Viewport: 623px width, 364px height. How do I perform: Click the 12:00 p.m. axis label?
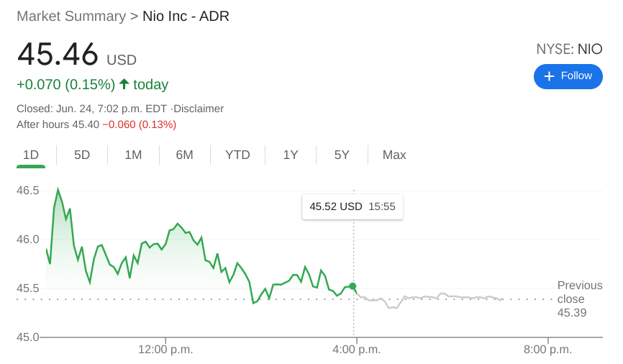pyautogui.click(x=165, y=350)
